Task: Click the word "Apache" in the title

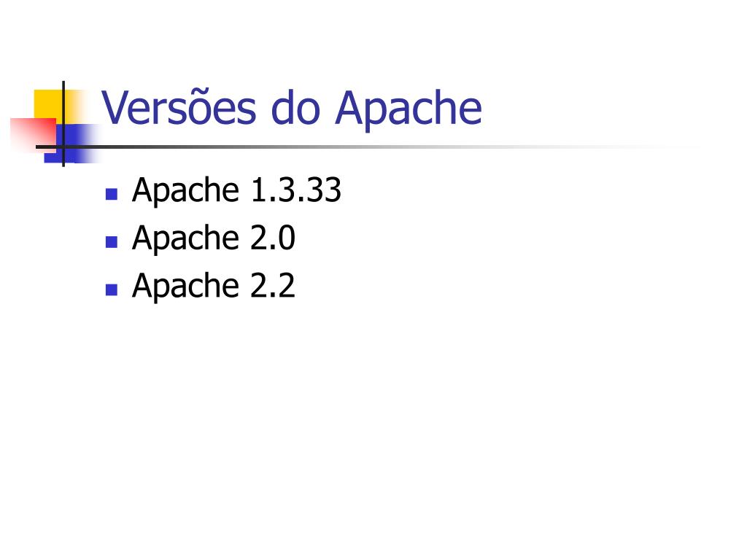Action: 409,110
